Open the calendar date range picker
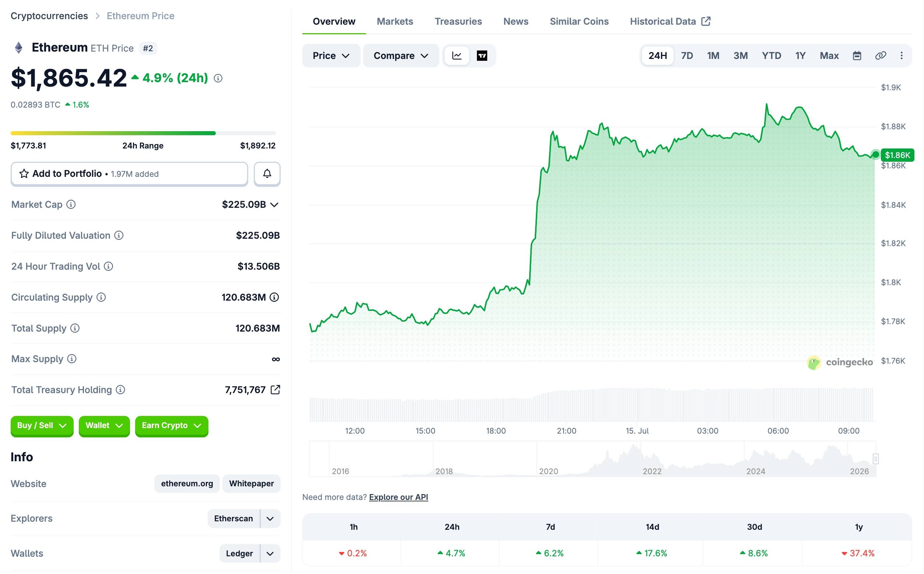The image size is (924, 574). click(x=857, y=56)
